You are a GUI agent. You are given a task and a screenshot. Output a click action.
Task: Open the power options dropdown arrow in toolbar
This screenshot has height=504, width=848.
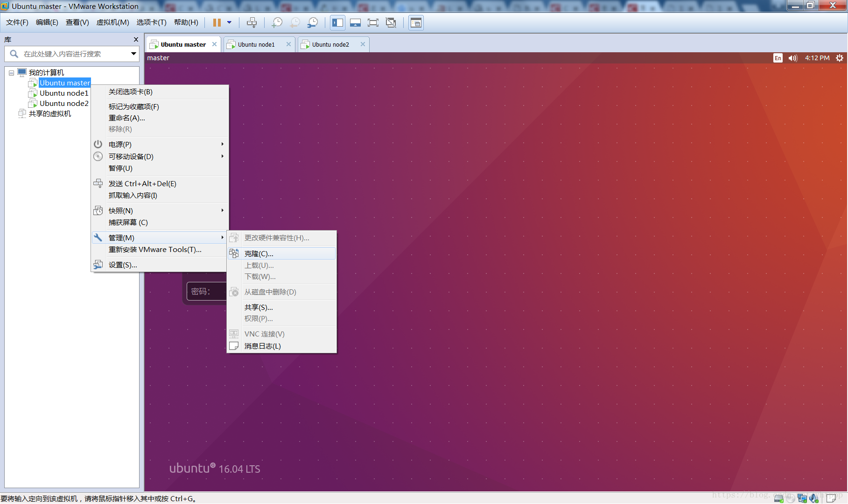pyautogui.click(x=229, y=22)
